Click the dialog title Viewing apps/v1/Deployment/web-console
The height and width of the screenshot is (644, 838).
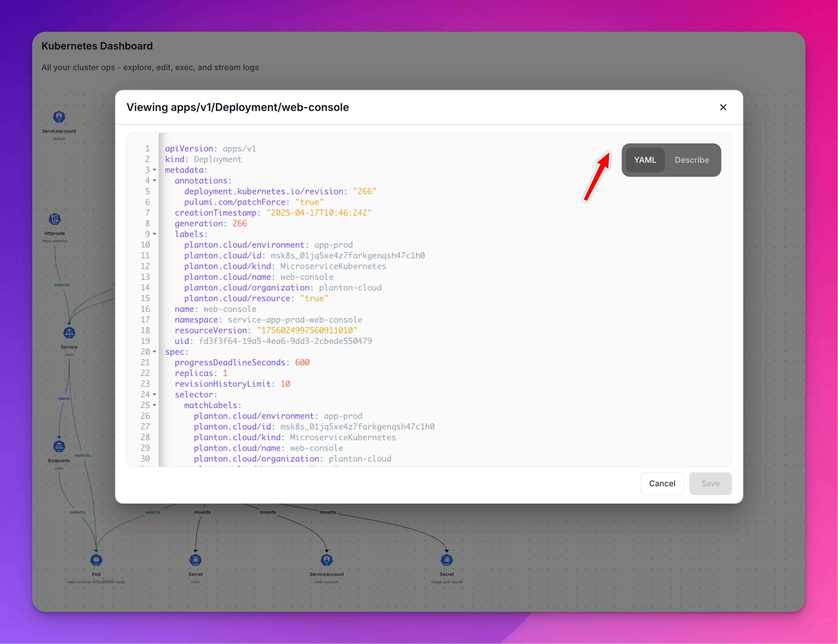pos(238,107)
